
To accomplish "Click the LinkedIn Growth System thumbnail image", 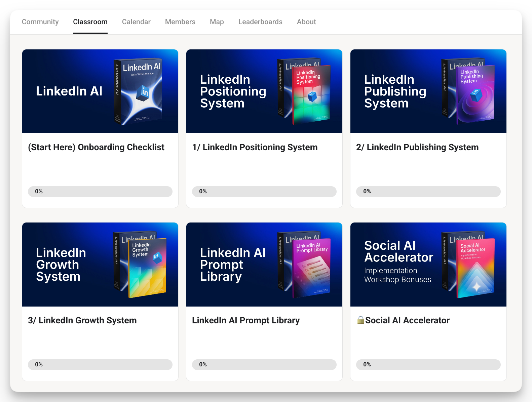I will coord(100,264).
